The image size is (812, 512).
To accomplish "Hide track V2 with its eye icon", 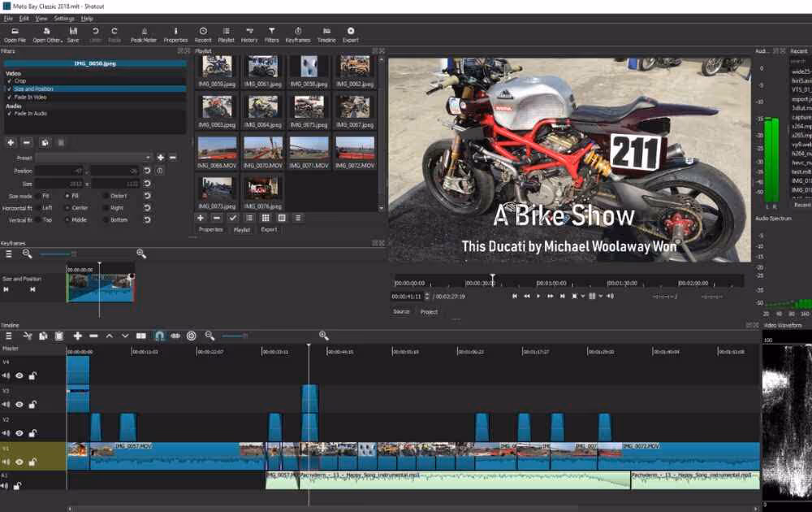I will click(19, 433).
